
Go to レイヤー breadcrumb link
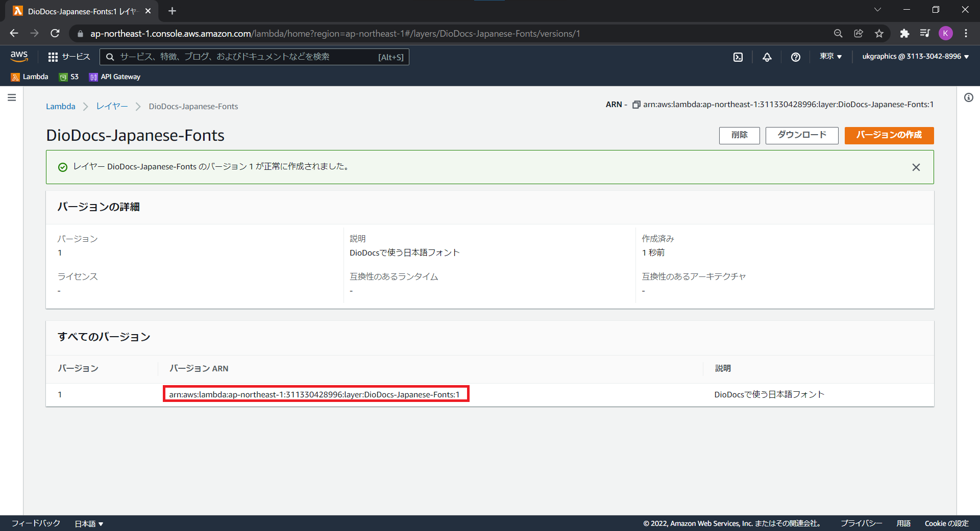[x=112, y=106]
